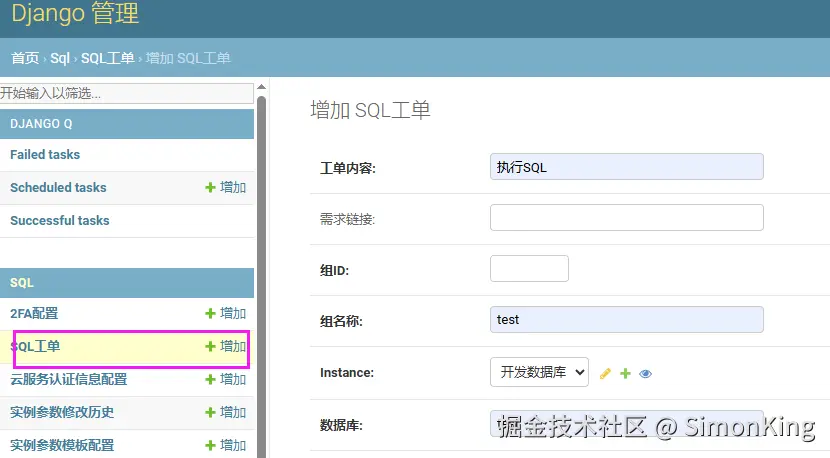Open SQL工单 list in breadcrumb

tap(107, 58)
